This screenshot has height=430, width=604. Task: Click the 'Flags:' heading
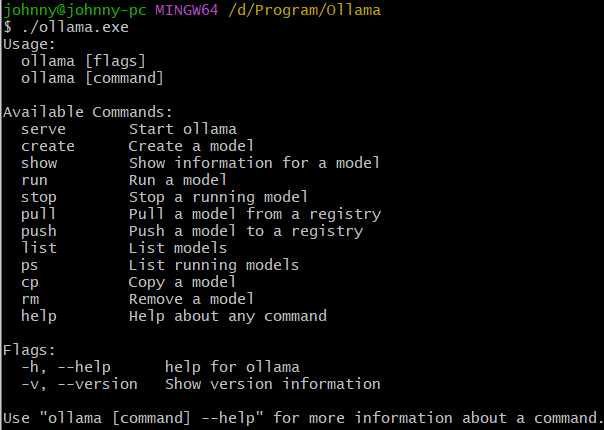pos(29,350)
